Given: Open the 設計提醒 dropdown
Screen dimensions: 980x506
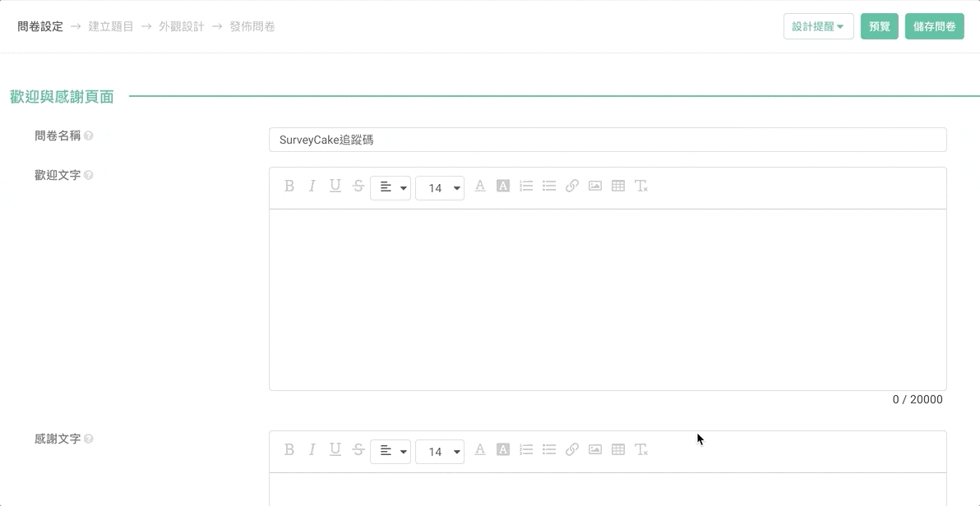Looking at the screenshot, I should click(x=819, y=26).
